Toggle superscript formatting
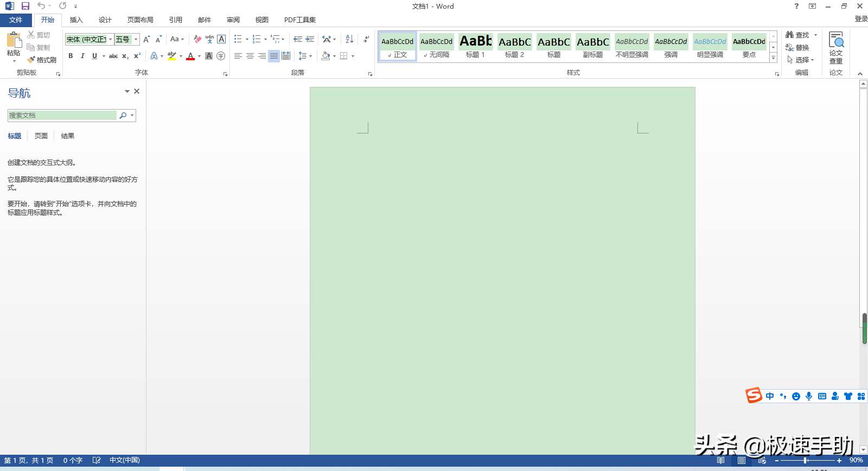 [x=137, y=56]
